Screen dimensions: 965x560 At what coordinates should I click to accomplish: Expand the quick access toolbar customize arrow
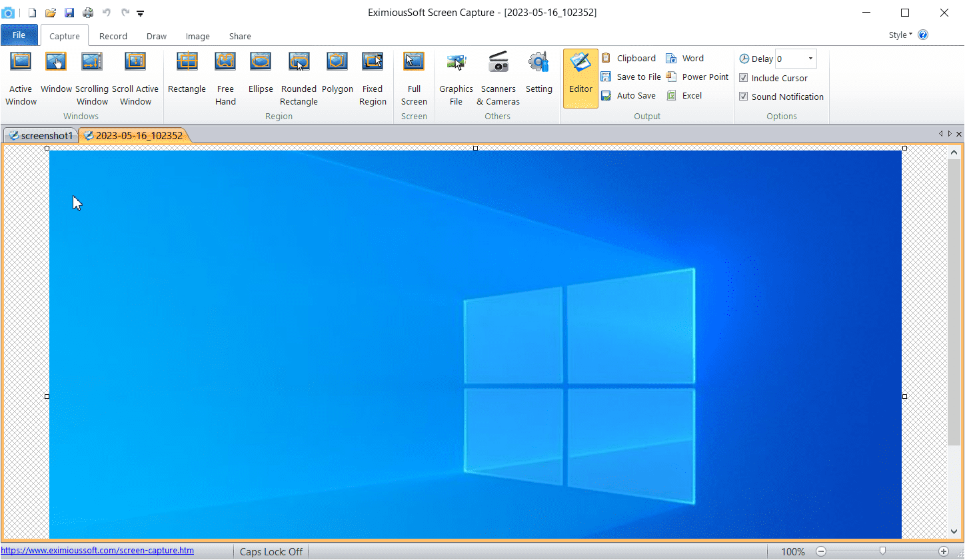click(x=141, y=13)
